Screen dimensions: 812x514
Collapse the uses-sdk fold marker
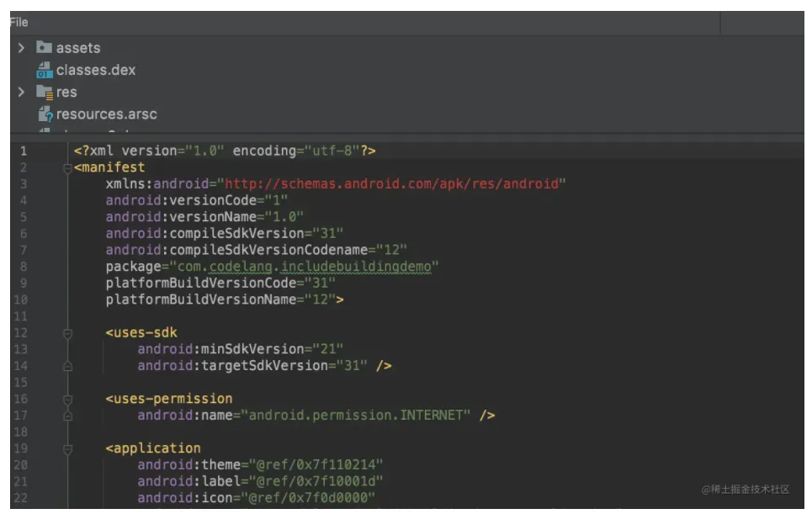[67, 333]
